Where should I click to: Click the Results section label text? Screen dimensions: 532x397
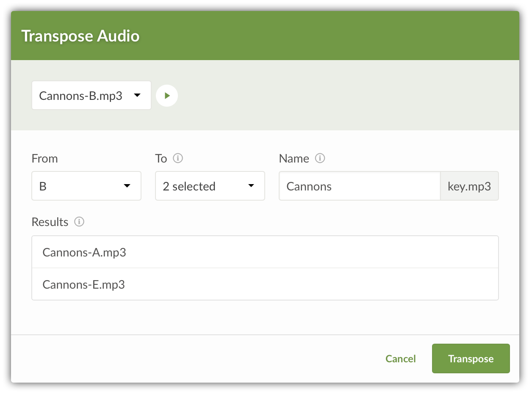tap(50, 222)
